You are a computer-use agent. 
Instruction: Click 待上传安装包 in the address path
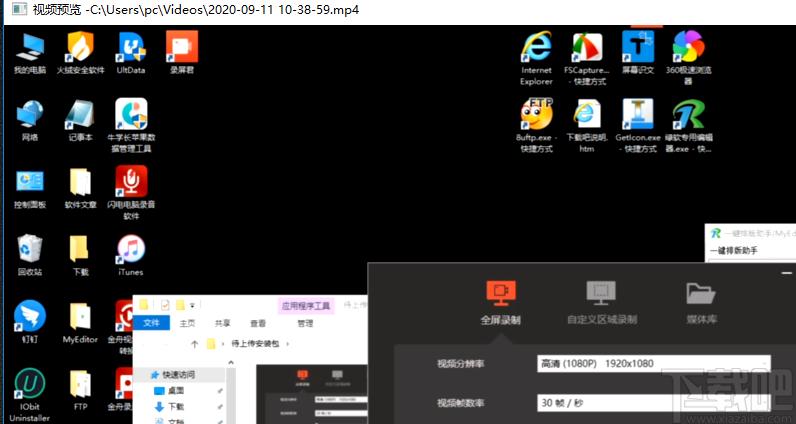click(255, 344)
